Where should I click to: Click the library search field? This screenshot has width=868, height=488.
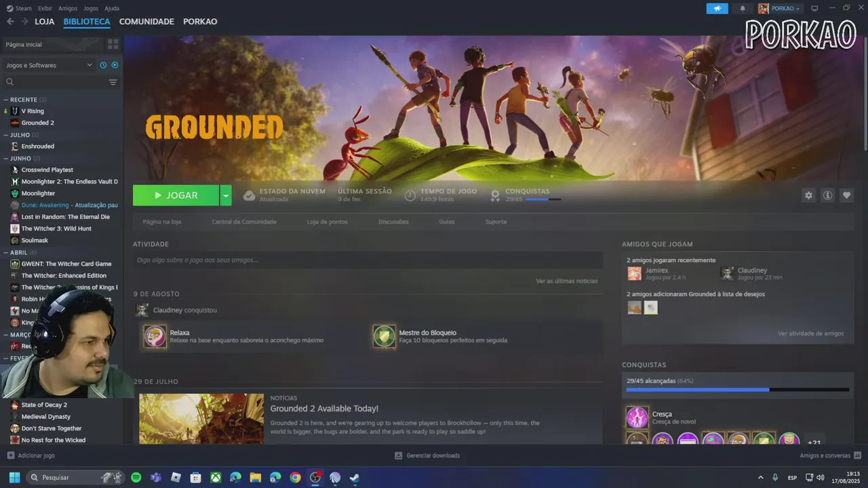[x=56, y=82]
